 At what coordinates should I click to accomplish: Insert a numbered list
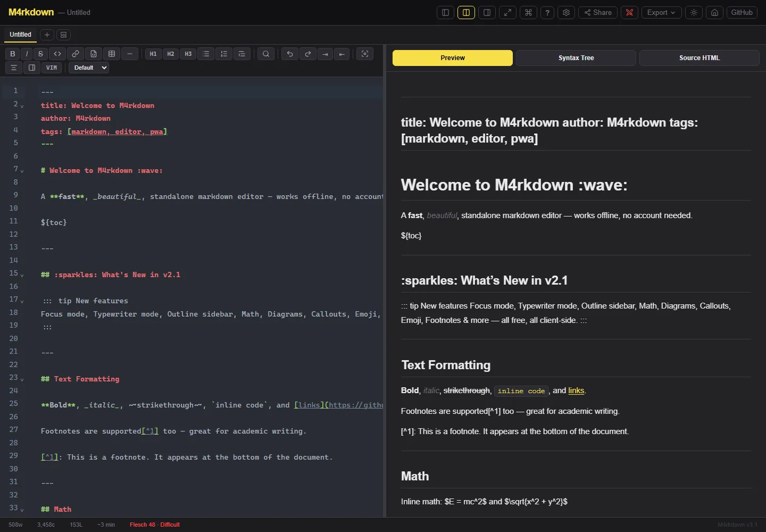(x=224, y=54)
